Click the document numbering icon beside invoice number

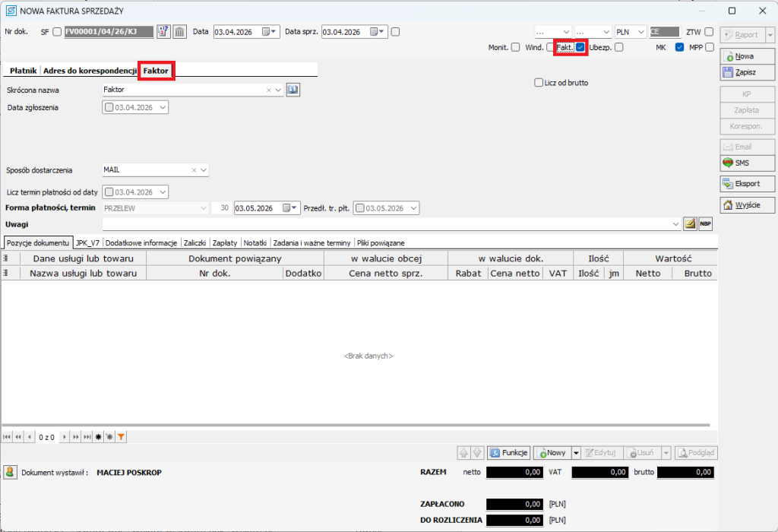[x=164, y=32]
